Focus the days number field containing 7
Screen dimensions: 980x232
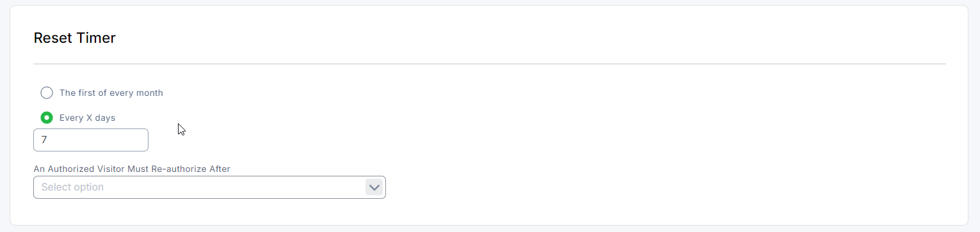point(91,140)
